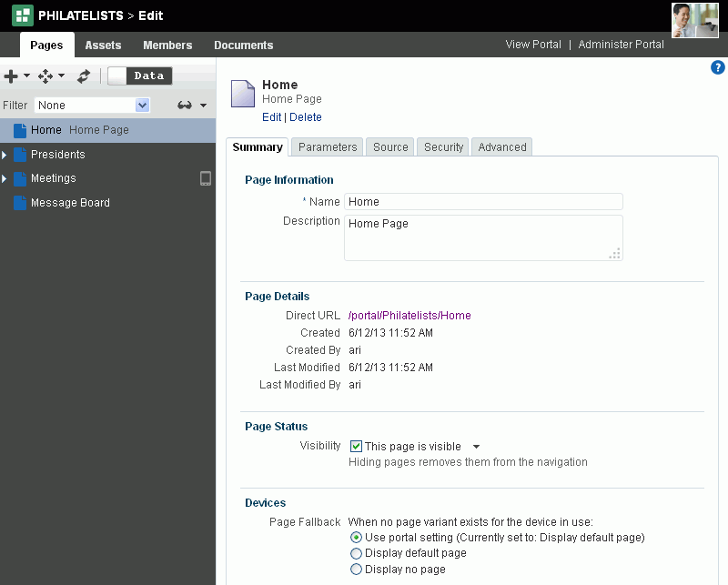Open the Security tab
Screen dimensions: 728x585
(444, 147)
